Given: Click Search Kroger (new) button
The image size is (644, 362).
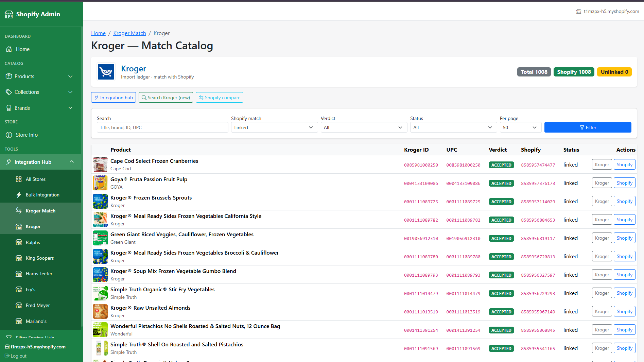Looking at the screenshot, I should coord(166,98).
